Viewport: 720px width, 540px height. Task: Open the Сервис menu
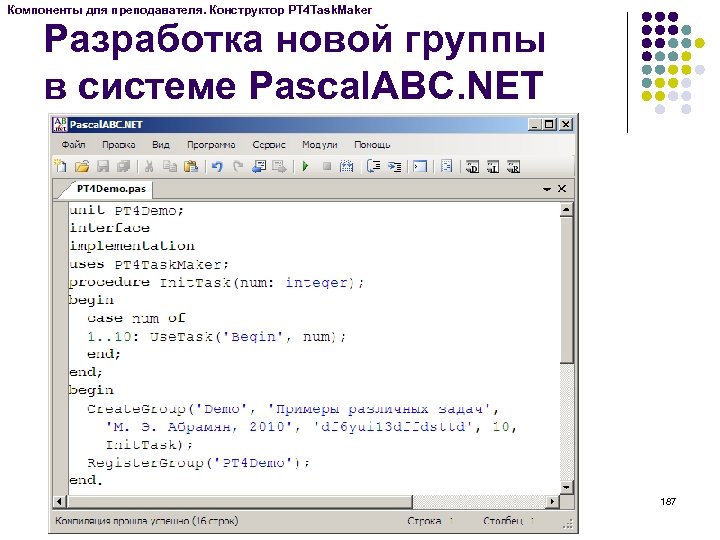tap(269, 145)
